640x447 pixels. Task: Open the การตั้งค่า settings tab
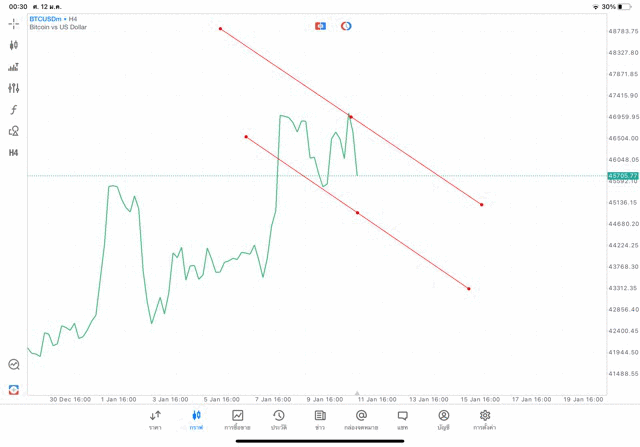click(485, 419)
